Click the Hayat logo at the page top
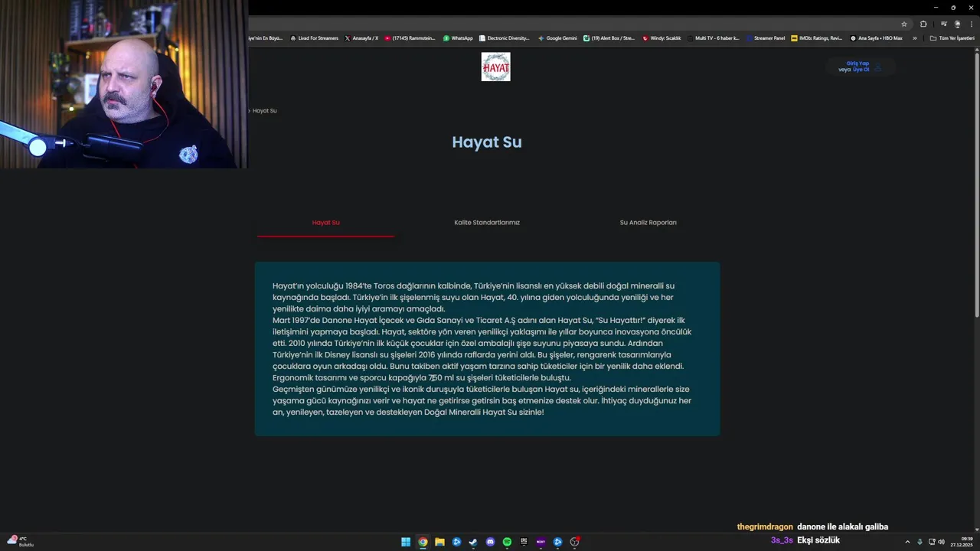 [x=495, y=67]
